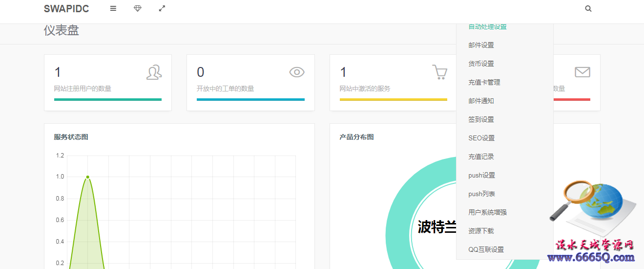Select 货币设置 from the dropdown menu
644x269 pixels.
[x=481, y=64]
